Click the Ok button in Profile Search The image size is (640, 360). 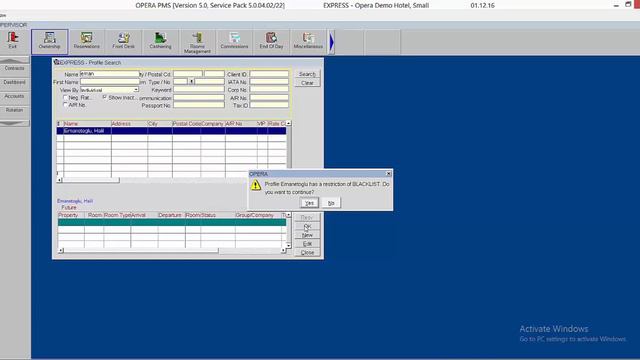[x=307, y=226]
